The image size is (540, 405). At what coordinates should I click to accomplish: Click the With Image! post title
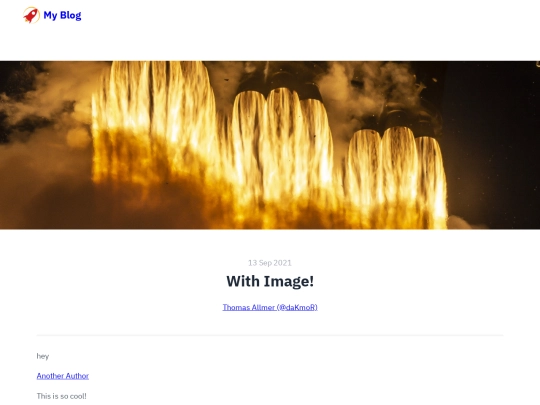click(270, 281)
